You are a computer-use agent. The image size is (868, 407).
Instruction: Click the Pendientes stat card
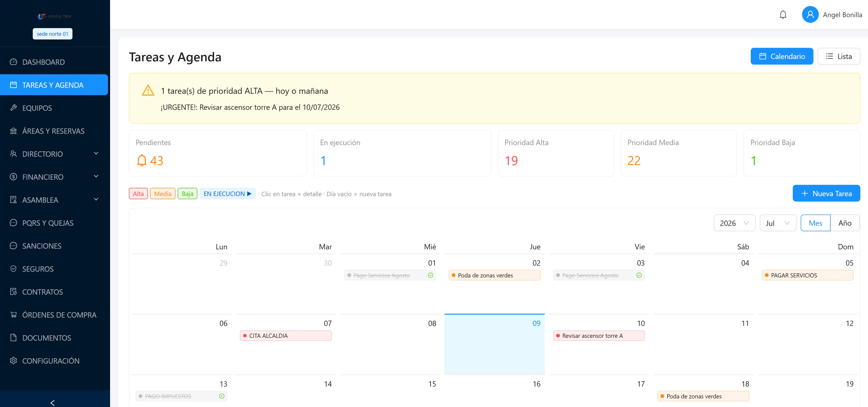click(218, 153)
